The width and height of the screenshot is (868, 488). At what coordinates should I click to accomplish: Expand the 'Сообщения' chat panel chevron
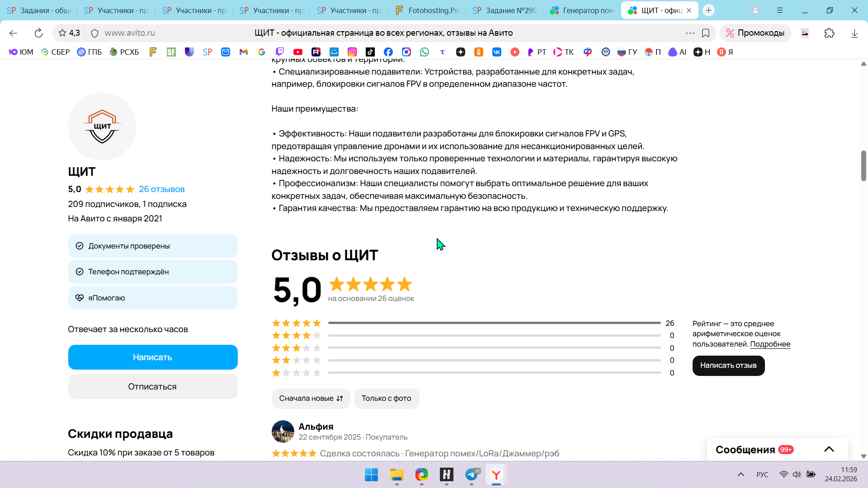(829, 449)
